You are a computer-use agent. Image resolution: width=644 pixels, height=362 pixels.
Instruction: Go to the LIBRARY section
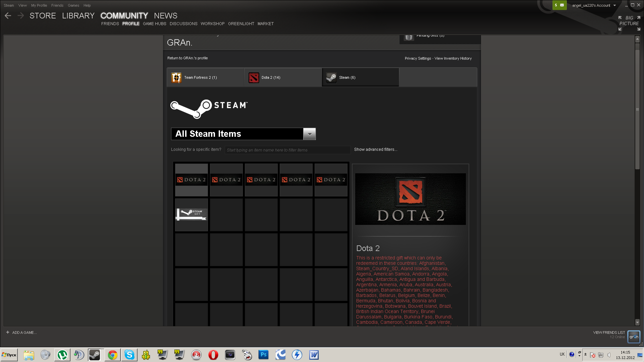(x=78, y=16)
